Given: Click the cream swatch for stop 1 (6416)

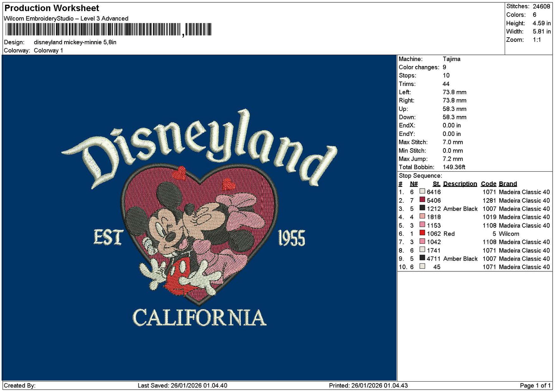Looking at the screenshot, I should pyautogui.click(x=422, y=191).
